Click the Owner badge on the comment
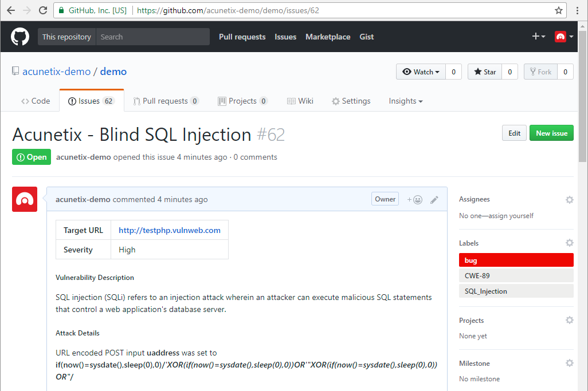The height and width of the screenshot is (391, 588). (x=385, y=199)
